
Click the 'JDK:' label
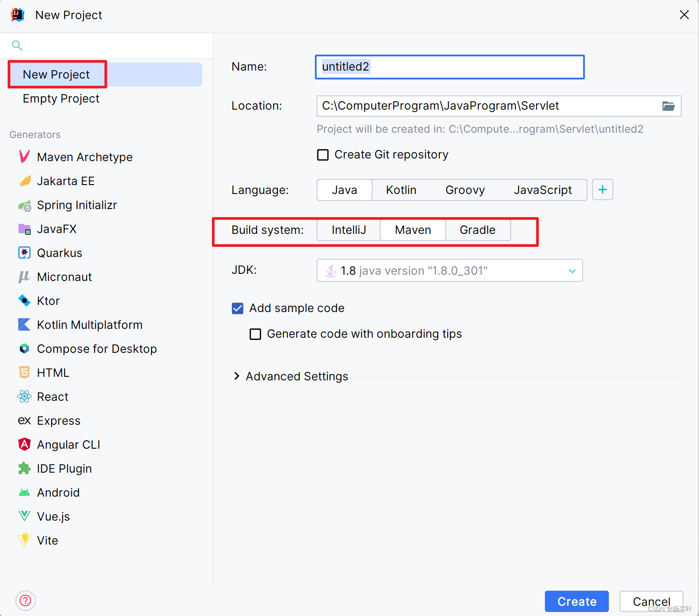(244, 270)
